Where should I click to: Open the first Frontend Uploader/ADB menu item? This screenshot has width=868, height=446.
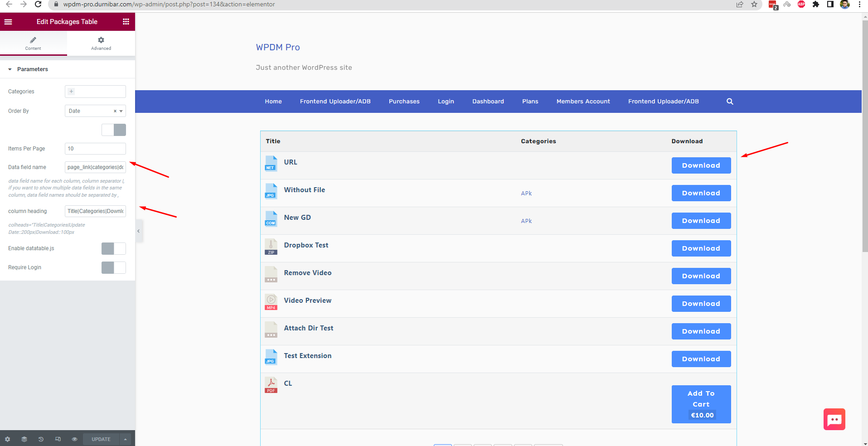(x=335, y=102)
